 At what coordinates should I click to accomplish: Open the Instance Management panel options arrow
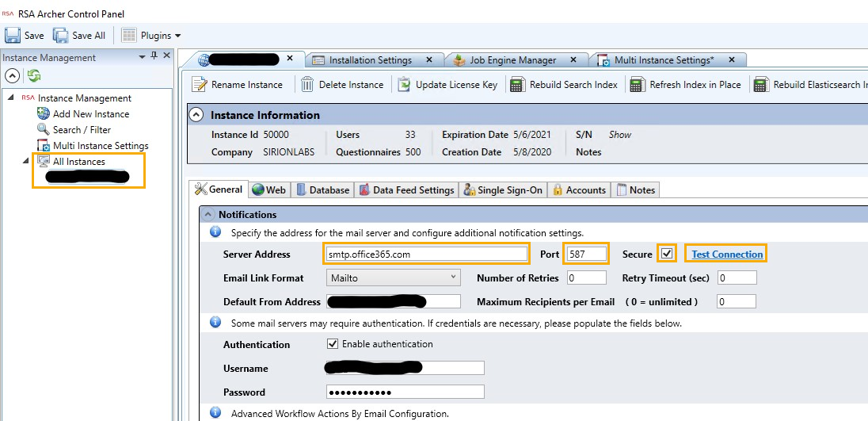point(143,57)
